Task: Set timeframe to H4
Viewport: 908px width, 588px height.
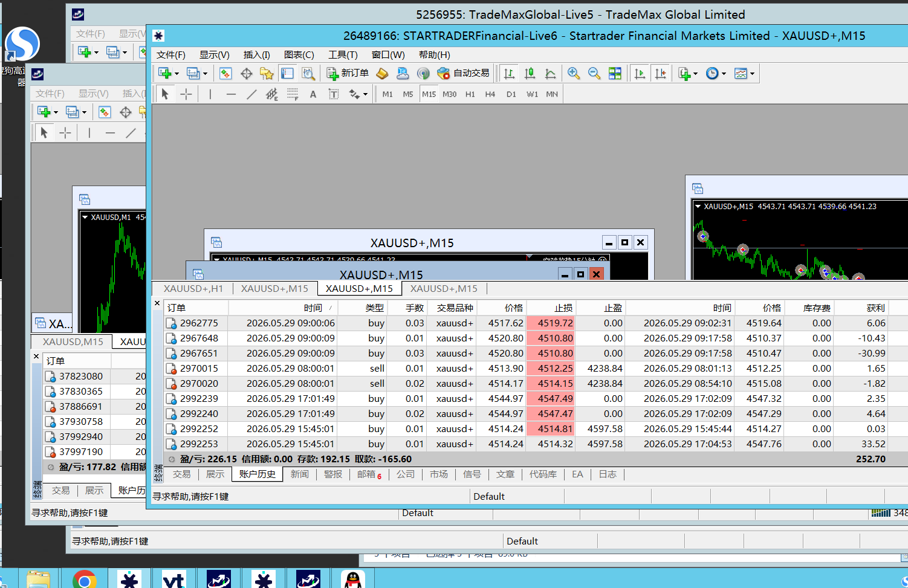Action: (490, 94)
